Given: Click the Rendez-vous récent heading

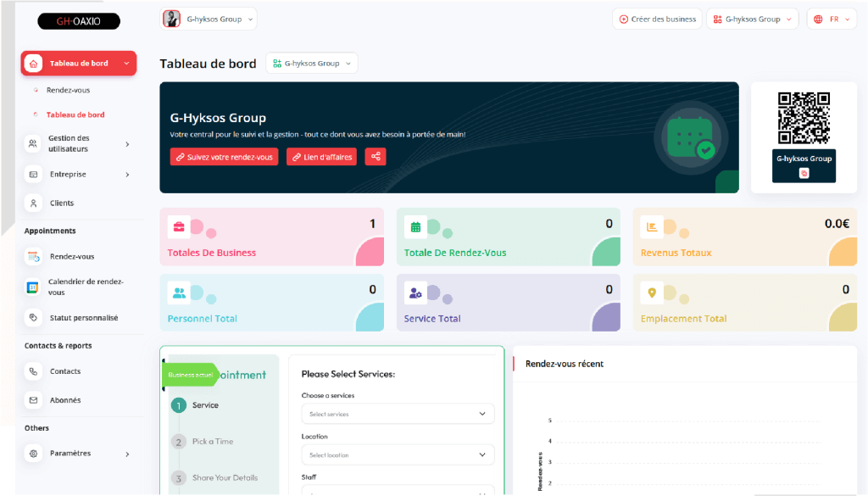Looking at the screenshot, I should point(564,364).
